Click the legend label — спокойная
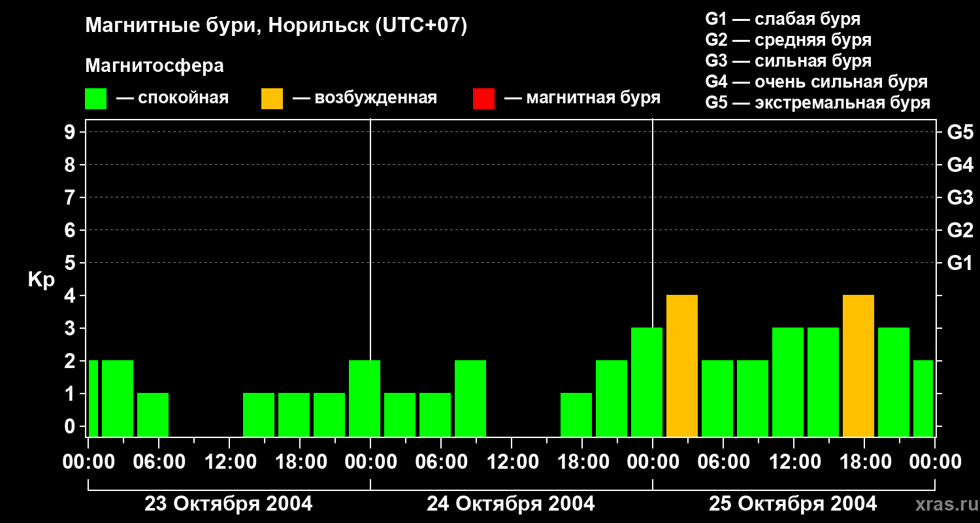Image resolution: width=980 pixels, height=523 pixels. point(172,98)
